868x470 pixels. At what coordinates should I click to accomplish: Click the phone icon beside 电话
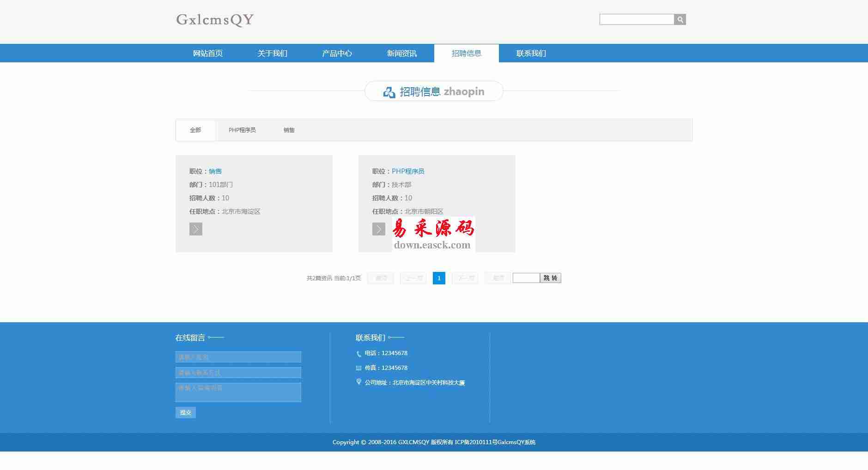[x=359, y=354]
